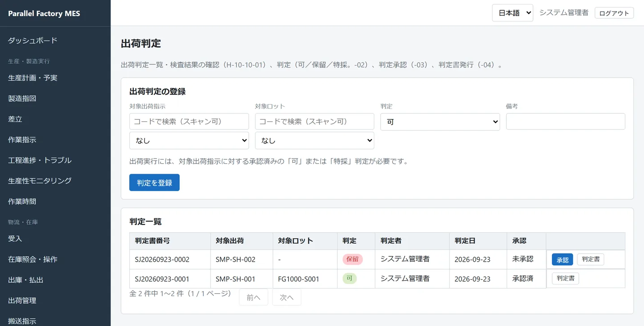Open the 判定 dropdown showing 可

[x=440, y=121]
